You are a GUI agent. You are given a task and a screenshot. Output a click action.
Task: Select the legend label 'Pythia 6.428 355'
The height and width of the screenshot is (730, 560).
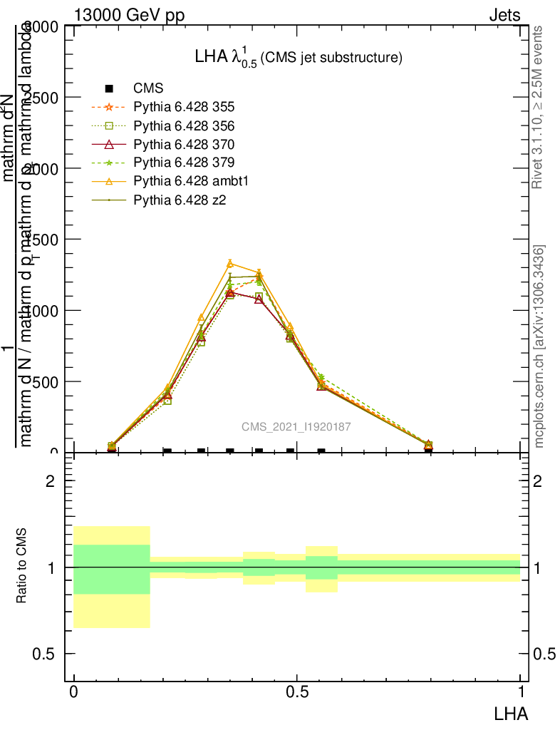coord(184,107)
